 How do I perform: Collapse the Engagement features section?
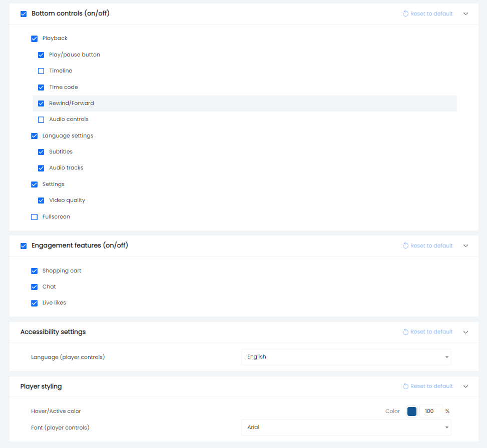click(465, 245)
